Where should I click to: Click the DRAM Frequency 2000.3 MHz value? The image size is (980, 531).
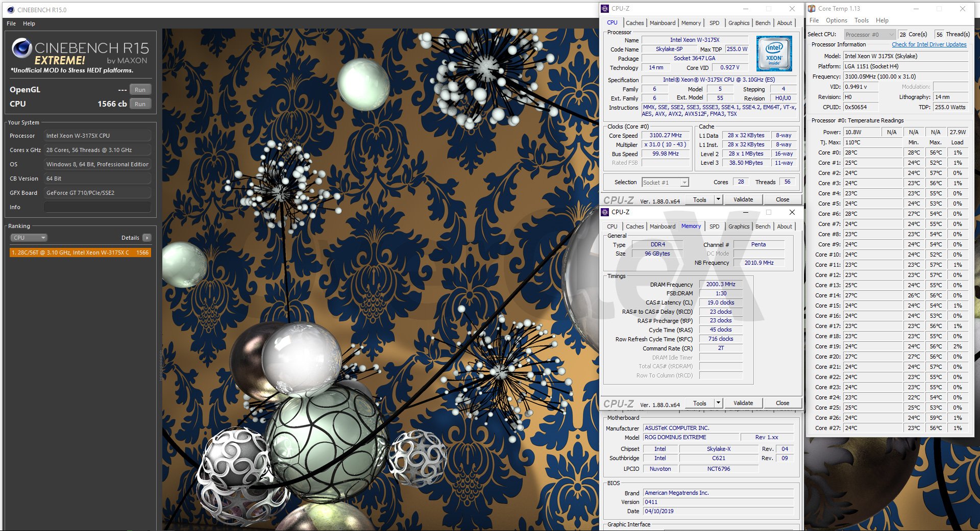pos(721,284)
